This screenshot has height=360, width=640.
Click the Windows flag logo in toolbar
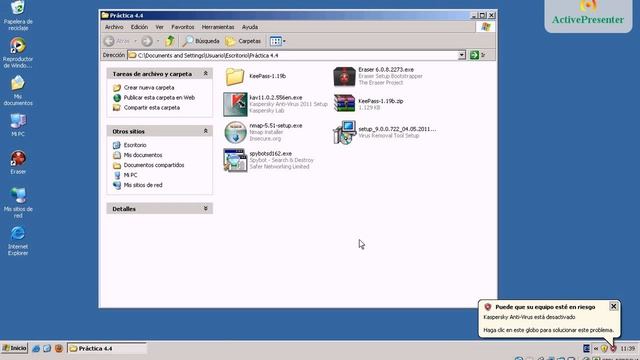pyautogui.click(x=485, y=27)
